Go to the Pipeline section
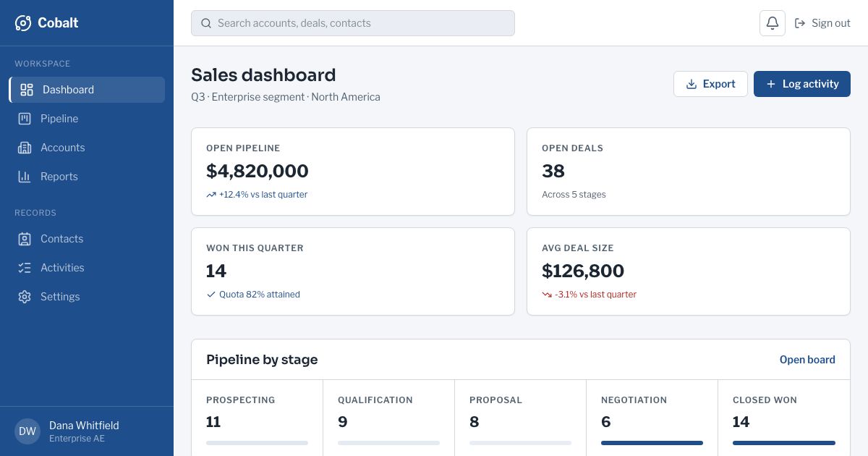 click(x=87, y=119)
